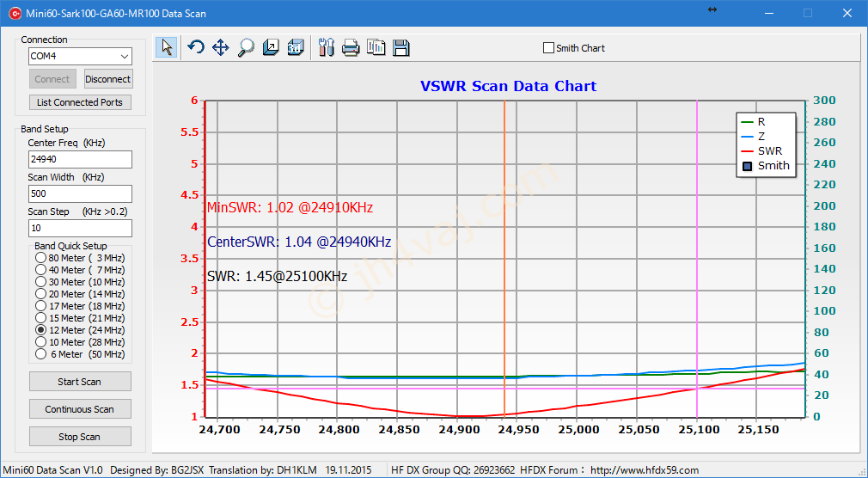Click the green R legend entry
This screenshot has height=478, width=868.
(754, 122)
